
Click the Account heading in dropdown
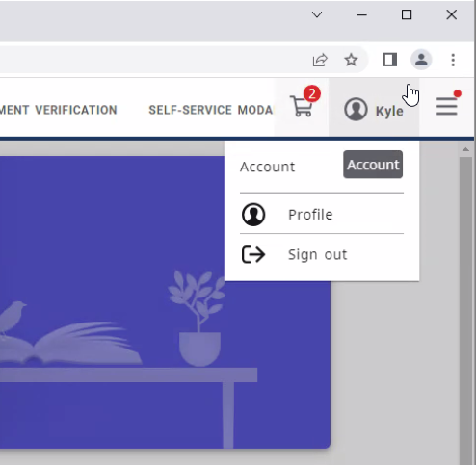[267, 167]
